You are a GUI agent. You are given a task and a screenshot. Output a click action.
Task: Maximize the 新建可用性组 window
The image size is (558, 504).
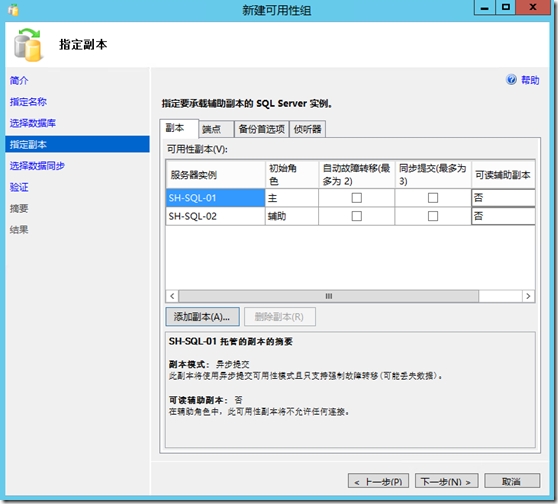tap(505, 7)
